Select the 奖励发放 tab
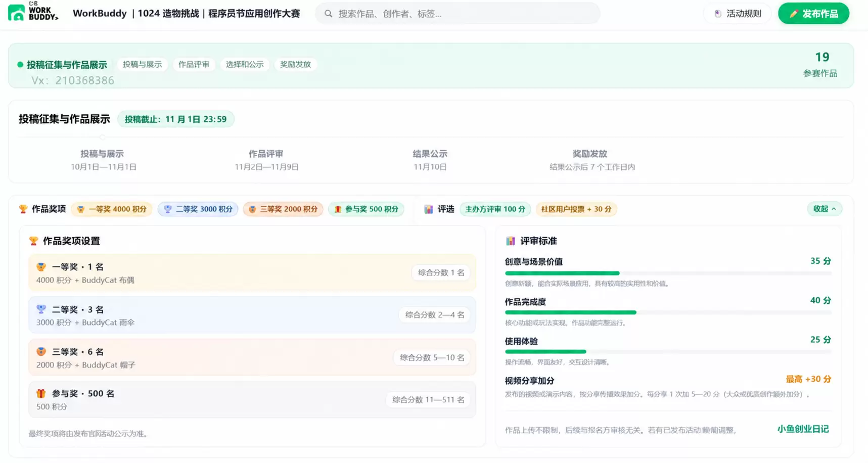The height and width of the screenshot is (463, 868). pos(296,64)
